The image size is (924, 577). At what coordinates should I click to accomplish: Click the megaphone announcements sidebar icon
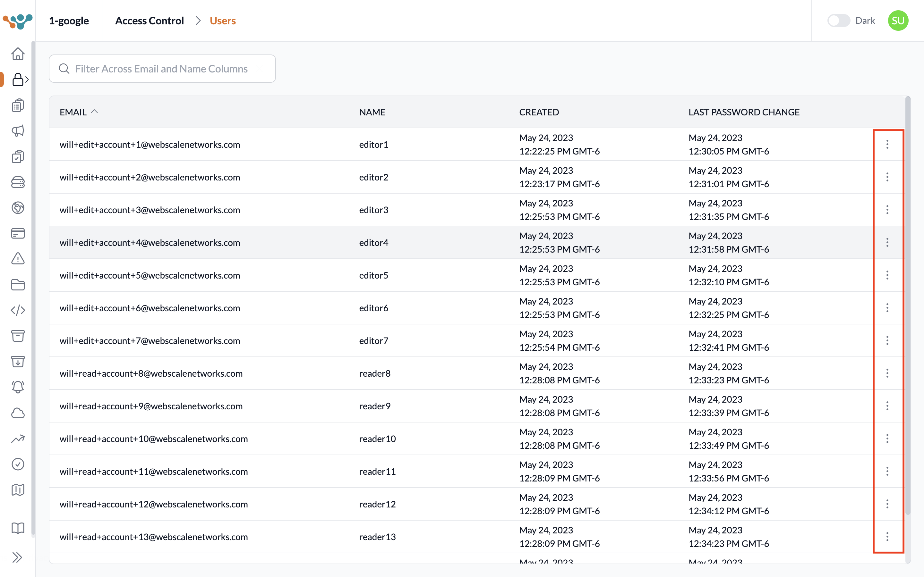pyautogui.click(x=18, y=131)
